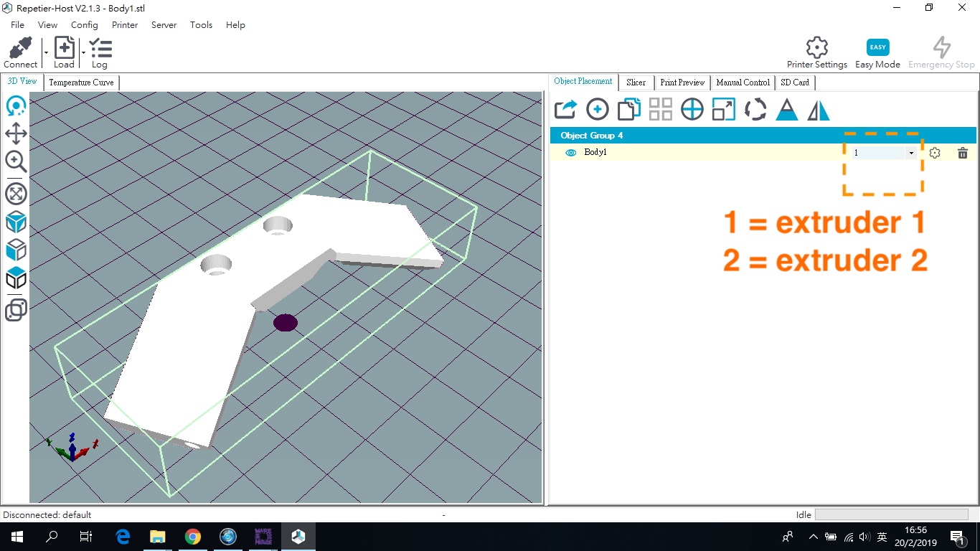Click Repetier-Host taskbar icon
This screenshot has width=980, height=551.
click(x=298, y=537)
